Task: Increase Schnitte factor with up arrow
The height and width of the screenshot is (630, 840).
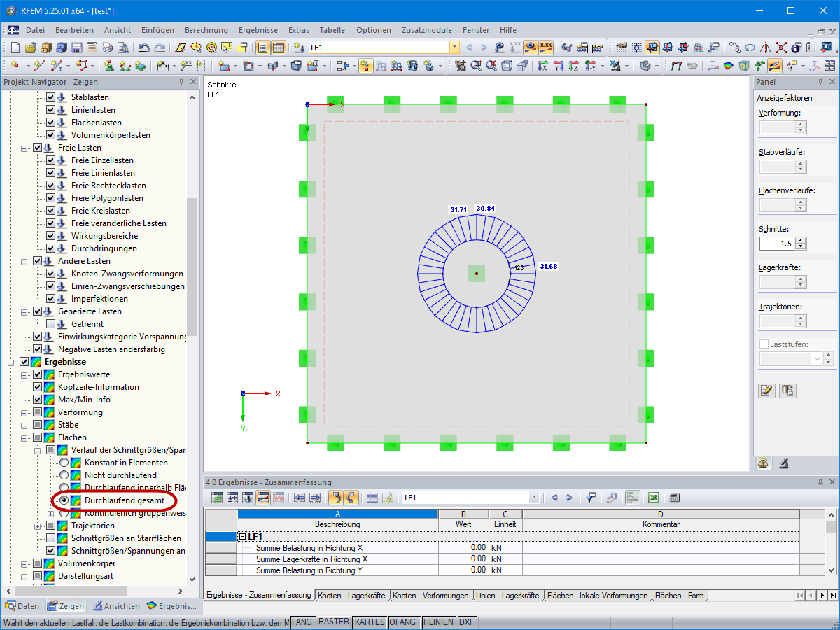Action: (x=801, y=240)
